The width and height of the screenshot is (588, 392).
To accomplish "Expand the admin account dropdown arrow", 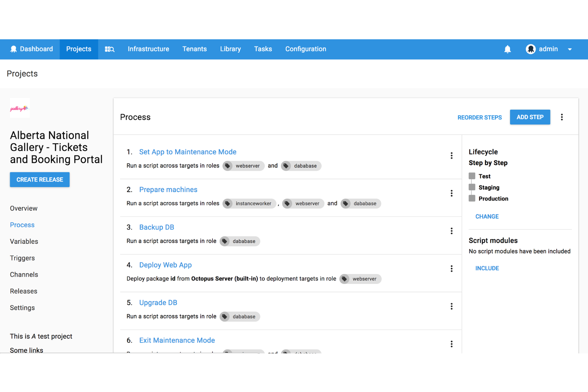I will [x=569, y=49].
